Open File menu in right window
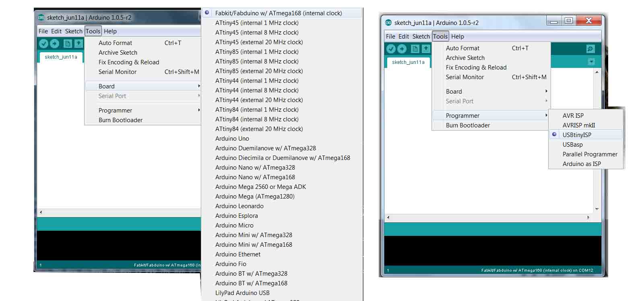Viewport: 644px width, 301px height. pos(390,36)
